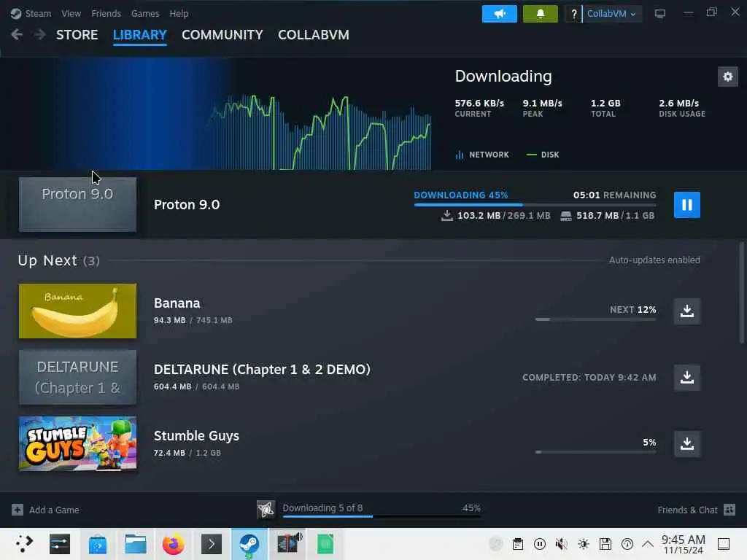The image size is (747, 560).
Task: Open the COLLABVM profile tab
Action: pos(314,35)
